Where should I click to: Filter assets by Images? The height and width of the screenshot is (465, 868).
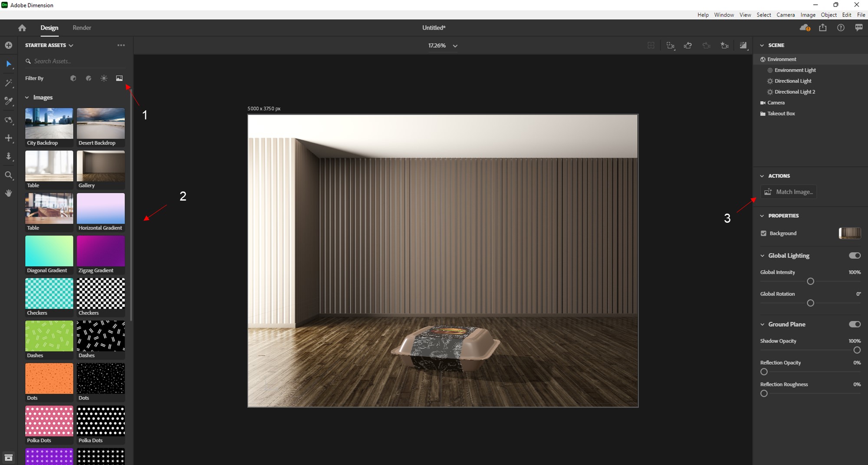(119, 78)
